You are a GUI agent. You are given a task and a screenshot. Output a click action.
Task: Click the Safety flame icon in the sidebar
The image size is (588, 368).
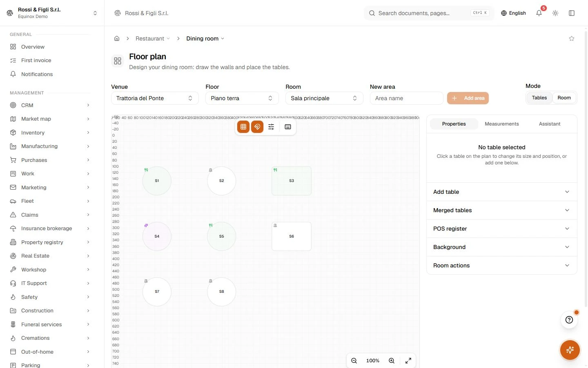13,297
